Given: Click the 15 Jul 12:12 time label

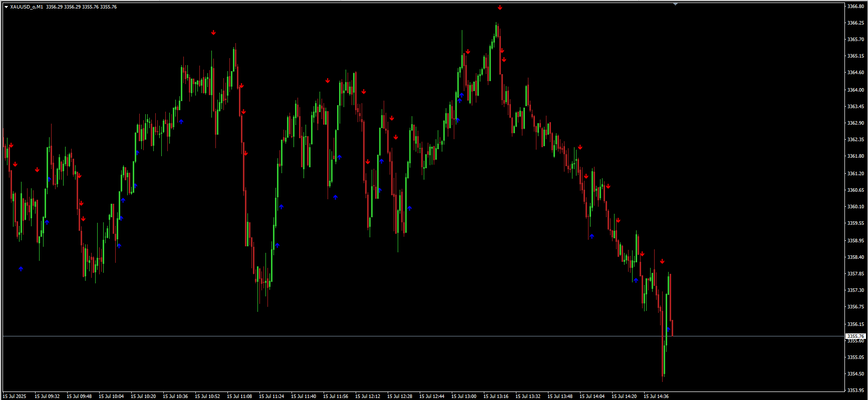Looking at the screenshot, I should coord(368,396).
